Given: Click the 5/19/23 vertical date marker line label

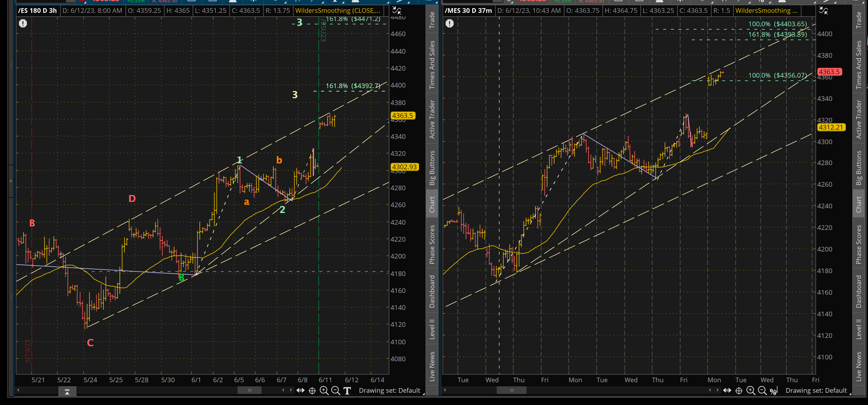Looking at the screenshot, I should [x=28, y=351].
